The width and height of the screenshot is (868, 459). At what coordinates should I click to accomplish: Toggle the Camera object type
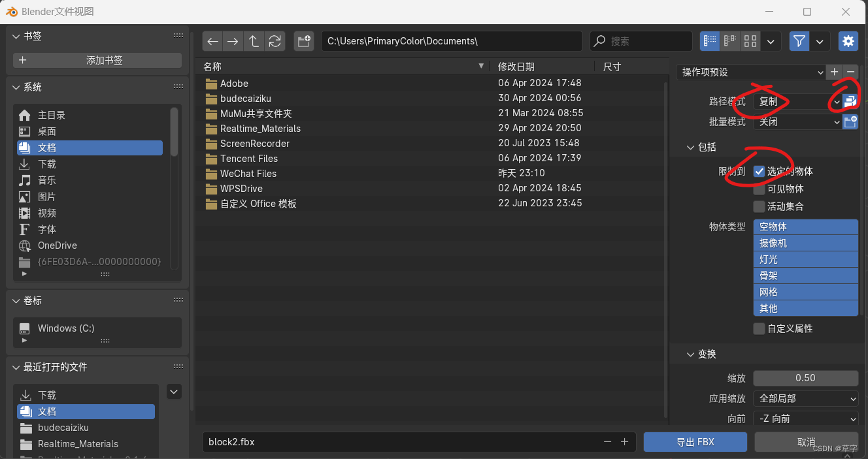click(805, 243)
